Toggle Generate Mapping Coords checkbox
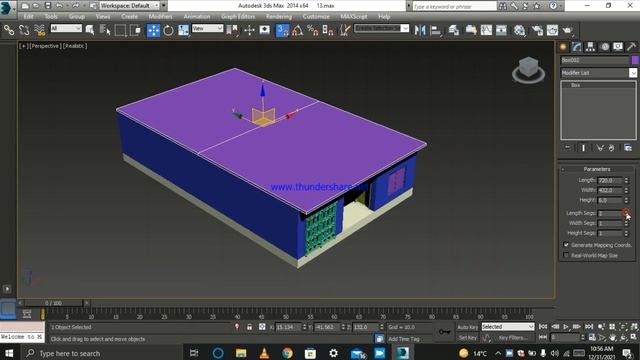 point(566,245)
